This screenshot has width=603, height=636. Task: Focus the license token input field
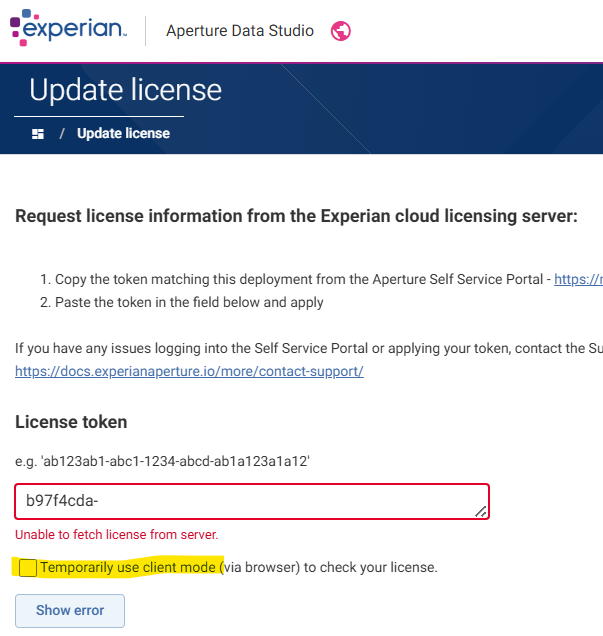pos(252,501)
